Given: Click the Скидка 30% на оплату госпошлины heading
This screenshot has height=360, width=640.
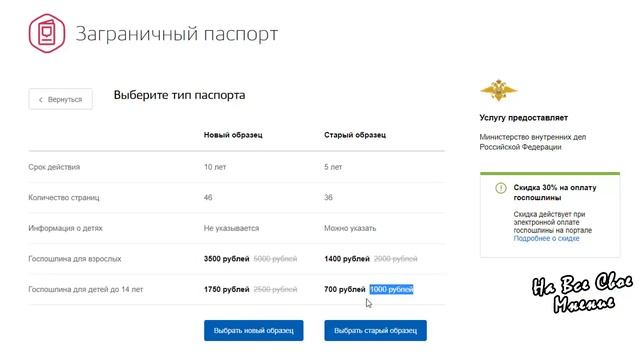Looking at the screenshot, I should [555, 193].
